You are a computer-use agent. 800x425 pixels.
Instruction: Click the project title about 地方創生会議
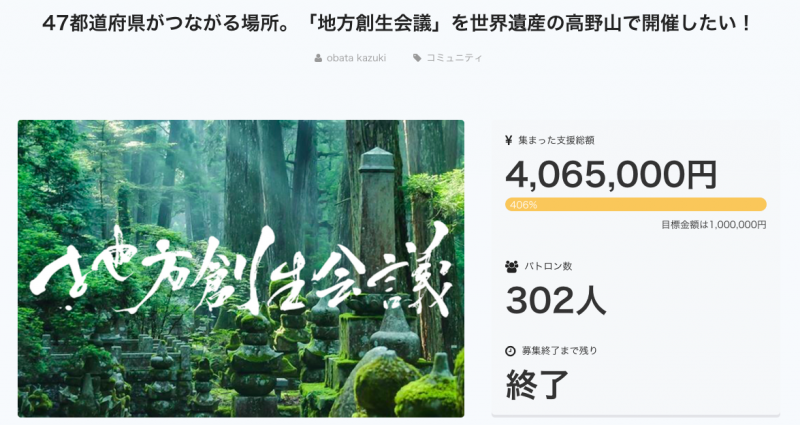[x=396, y=24]
